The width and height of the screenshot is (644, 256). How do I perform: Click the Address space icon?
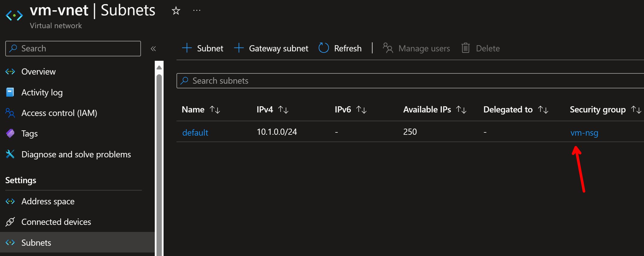click(x=10, y=201)
